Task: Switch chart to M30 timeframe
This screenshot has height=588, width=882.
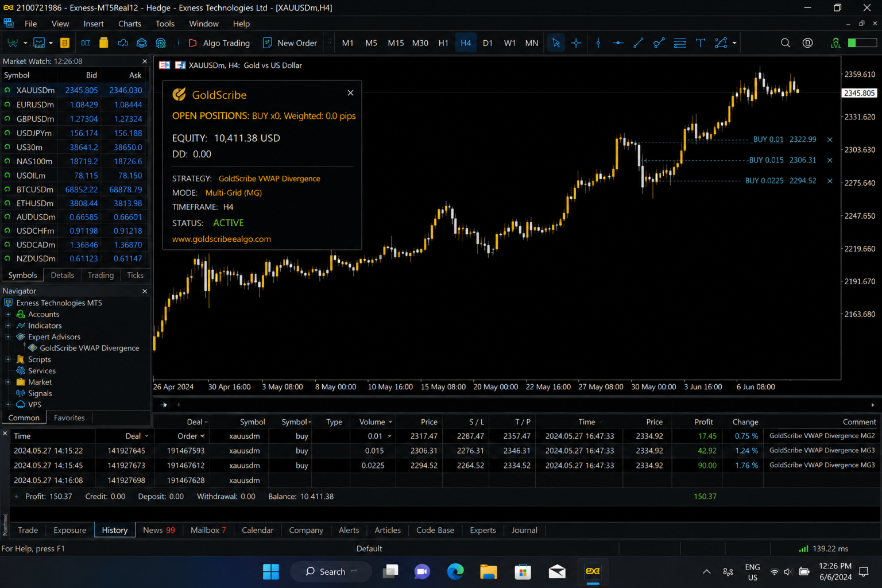Action: coord(420,43)
